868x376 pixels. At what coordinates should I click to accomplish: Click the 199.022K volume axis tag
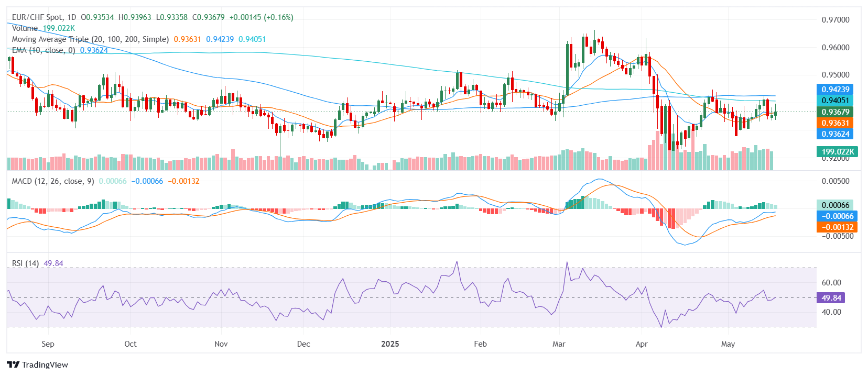837,152
